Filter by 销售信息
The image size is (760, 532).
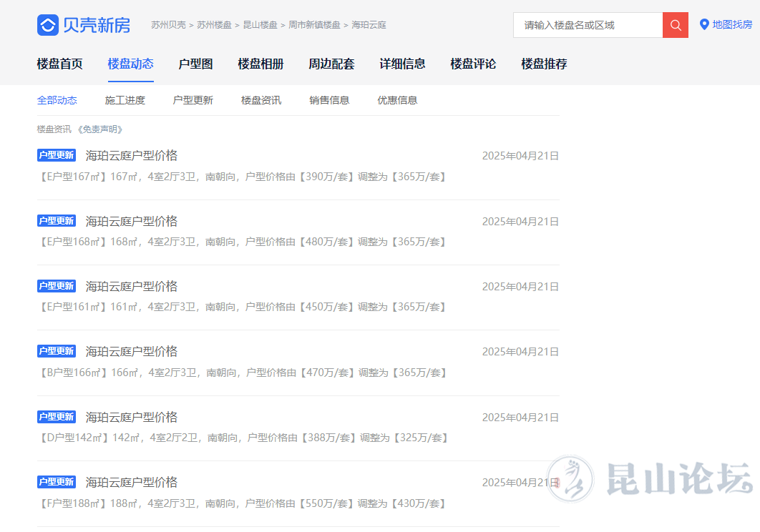(329, 100)
